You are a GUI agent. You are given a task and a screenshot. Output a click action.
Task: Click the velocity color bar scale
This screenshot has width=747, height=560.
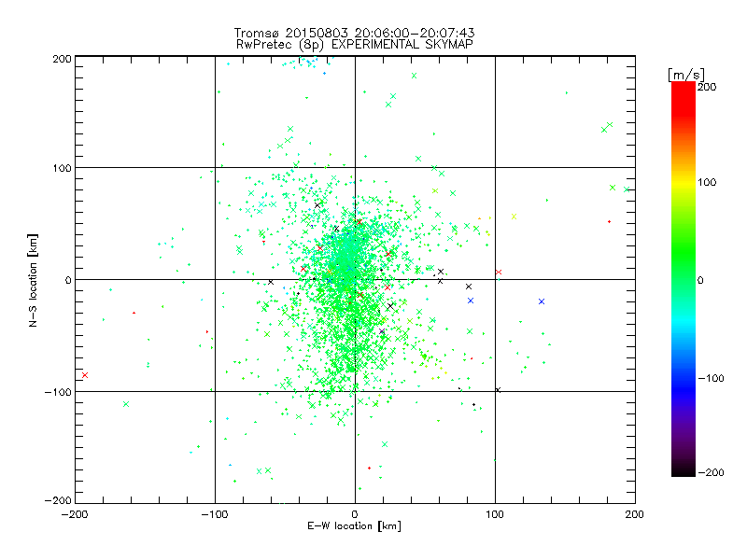(684, 279)
